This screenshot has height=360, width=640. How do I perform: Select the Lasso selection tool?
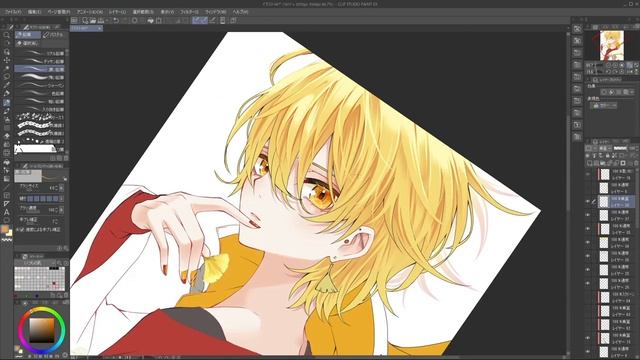click(x=7, y=76)
